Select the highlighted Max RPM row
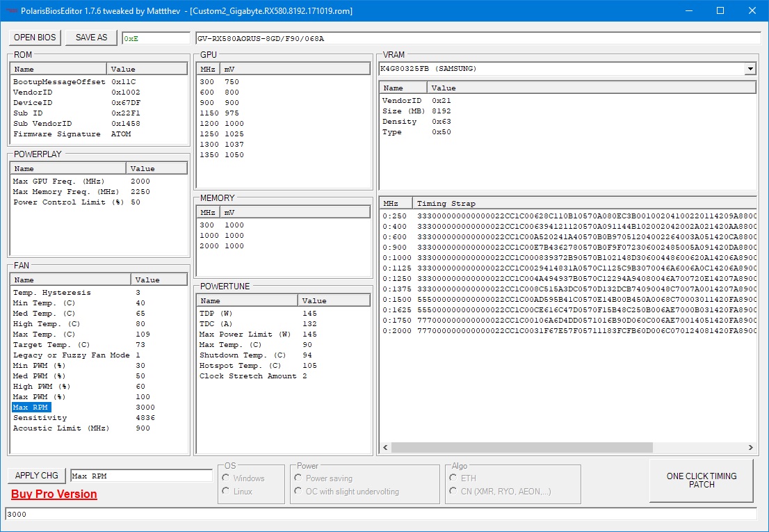 98,408
